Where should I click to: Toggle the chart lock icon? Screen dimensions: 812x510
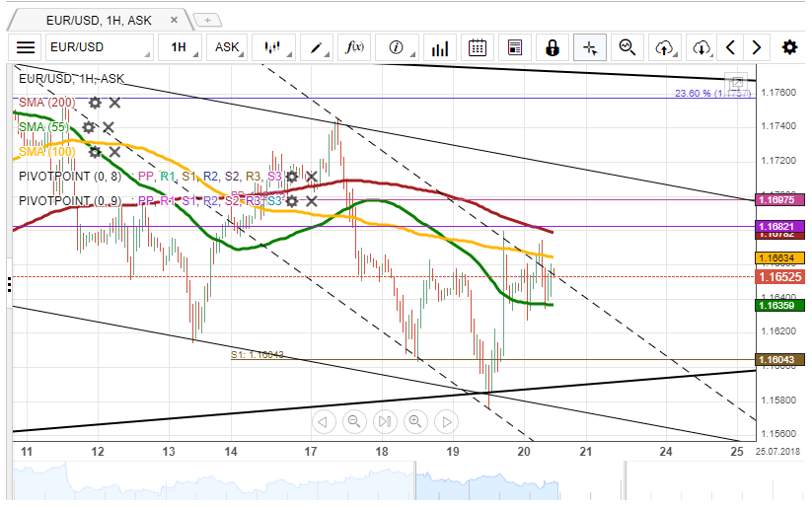click(553, 47)
